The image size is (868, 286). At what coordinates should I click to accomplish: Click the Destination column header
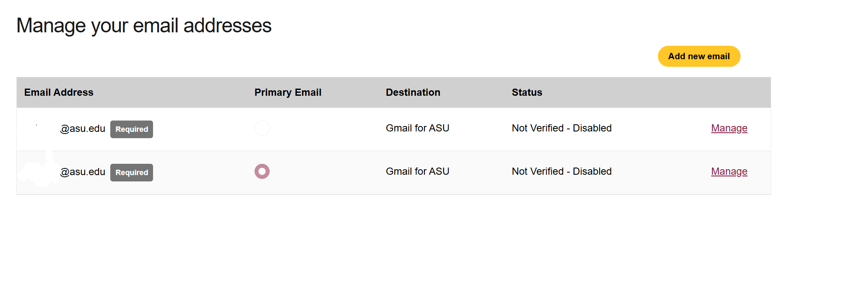tap(413, 92)
